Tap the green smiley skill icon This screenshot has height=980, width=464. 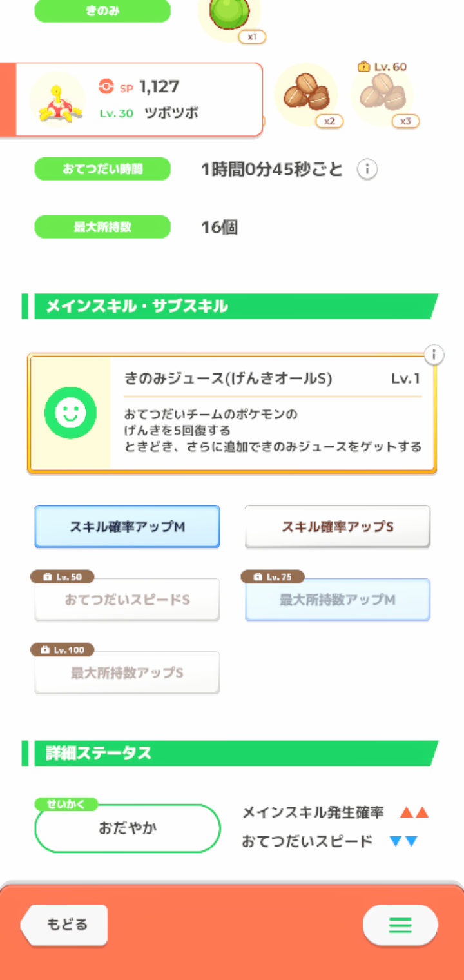point(70,414)
